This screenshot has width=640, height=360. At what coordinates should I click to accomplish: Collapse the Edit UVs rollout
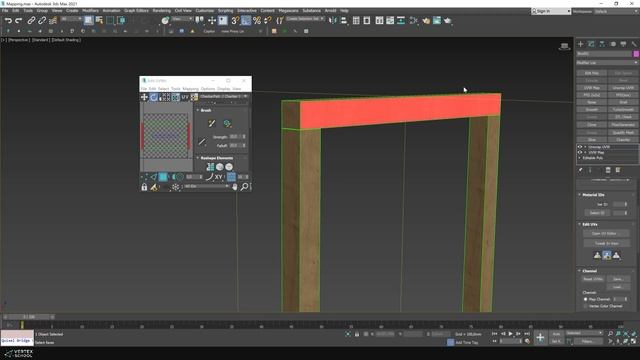pos(590,224)
